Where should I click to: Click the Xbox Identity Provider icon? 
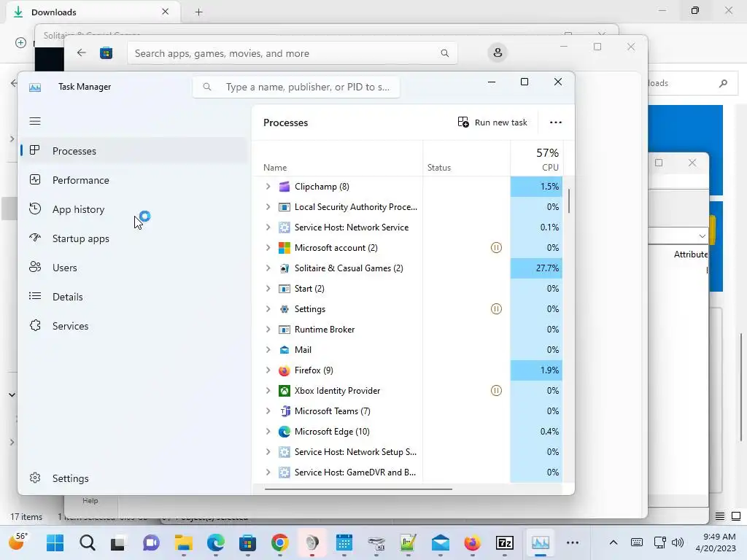point(284,391)
